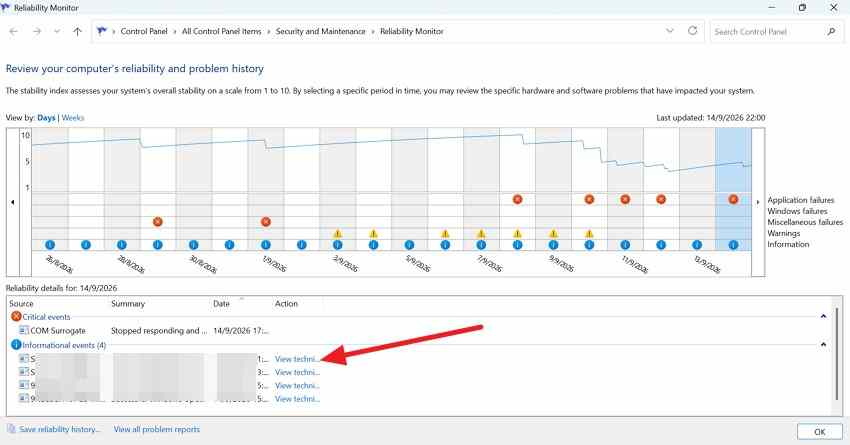The height and width of the screenshot is (445, 850).
Task: Select the information icon on 28/8/2026
Action: coord(122,245)
